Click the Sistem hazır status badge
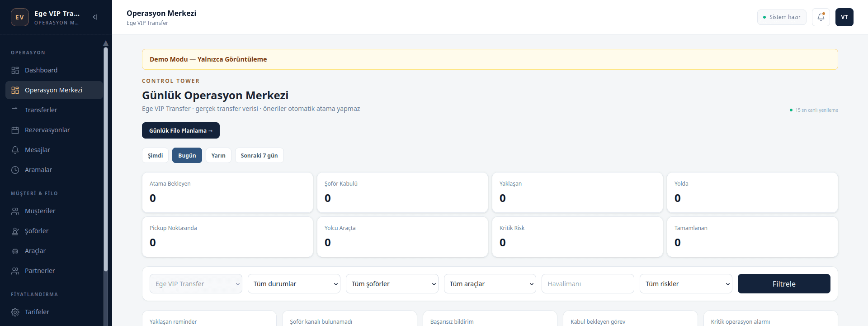Viewport: 868px width, 326px height. click(x=782, y=17)
